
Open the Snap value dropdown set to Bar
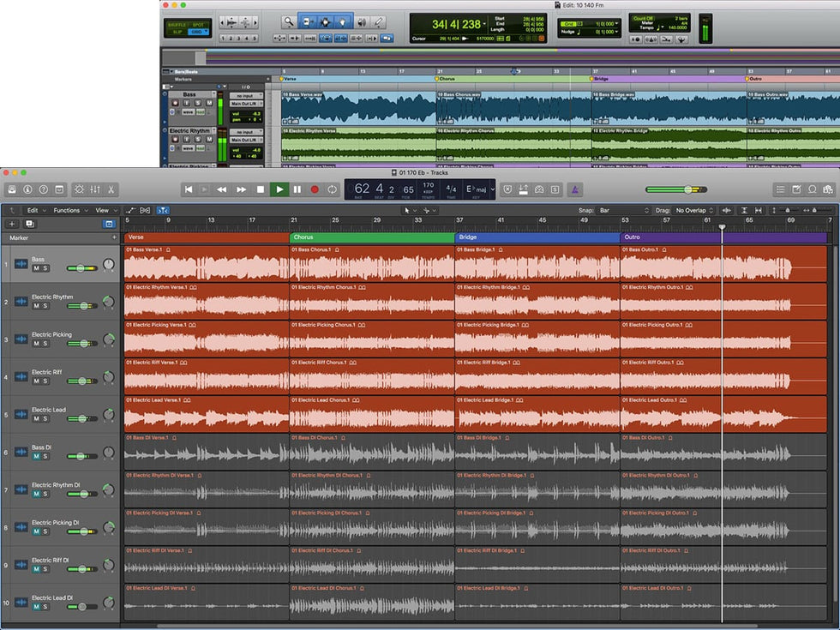tap(625, 210)
